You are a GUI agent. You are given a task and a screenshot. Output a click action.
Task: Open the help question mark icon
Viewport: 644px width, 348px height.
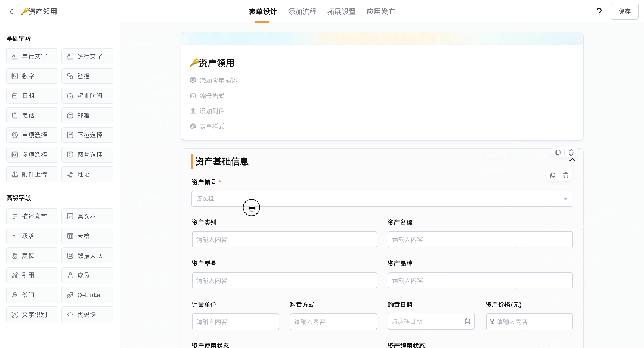599,11
